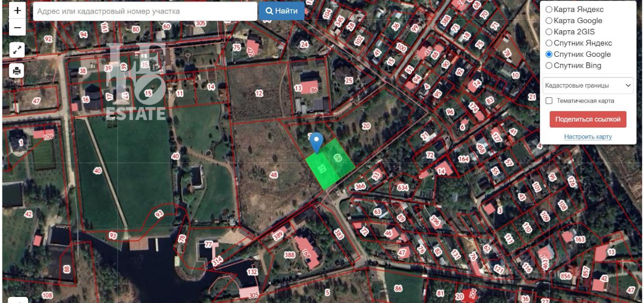The height and width of the screenshot is (303, 644).
Task: Open the Кадастровые границы dropdown
Action: (588, 86)
